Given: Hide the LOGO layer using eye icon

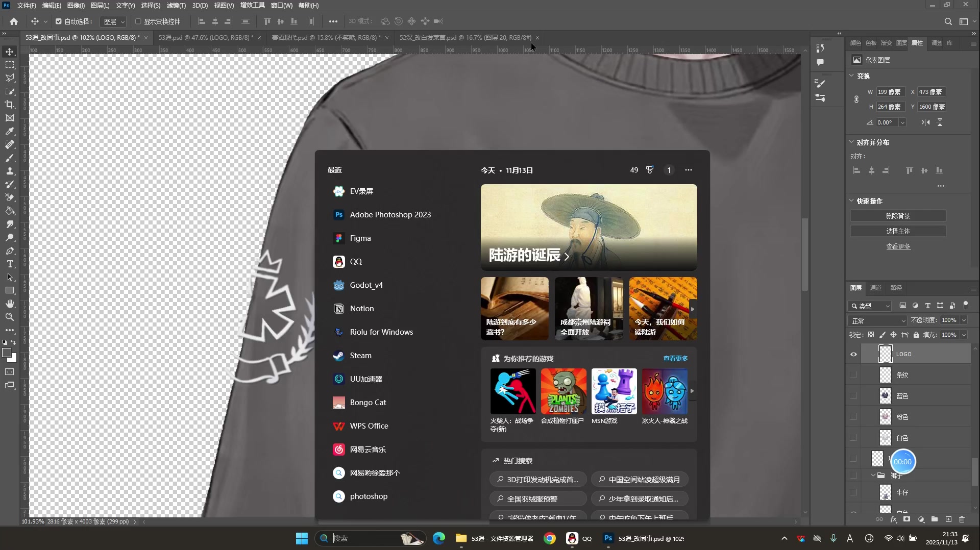Looking at the screenshot, I should [x=853, y=354].
